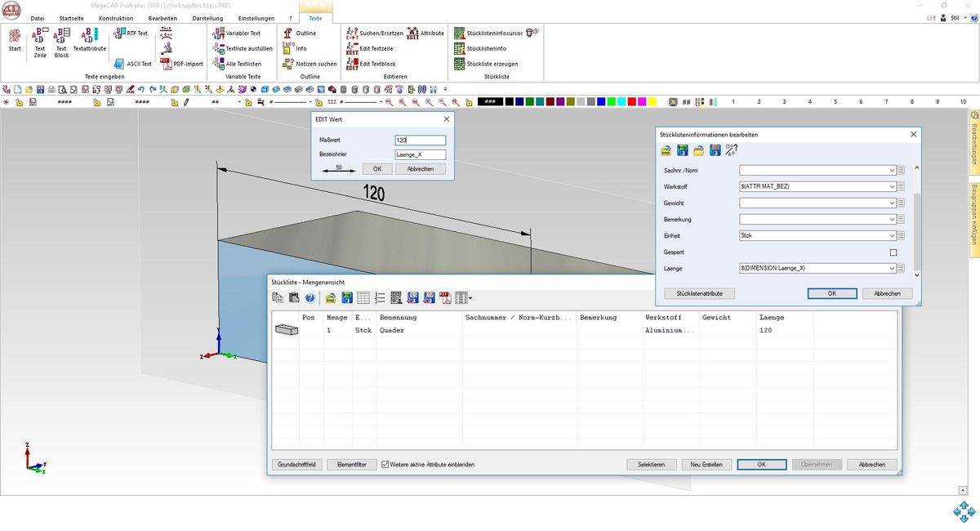
Task: Click the Maßwert input field
Action: point(420,141)
